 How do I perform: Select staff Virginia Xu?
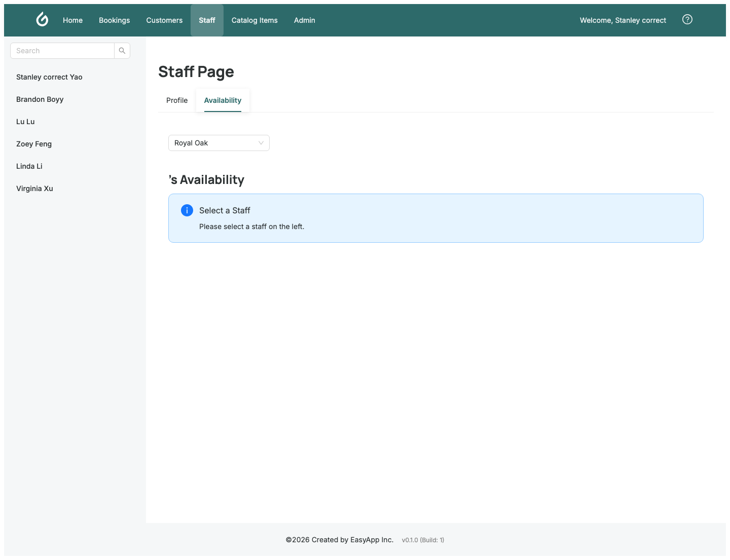(x=34, y=189)
